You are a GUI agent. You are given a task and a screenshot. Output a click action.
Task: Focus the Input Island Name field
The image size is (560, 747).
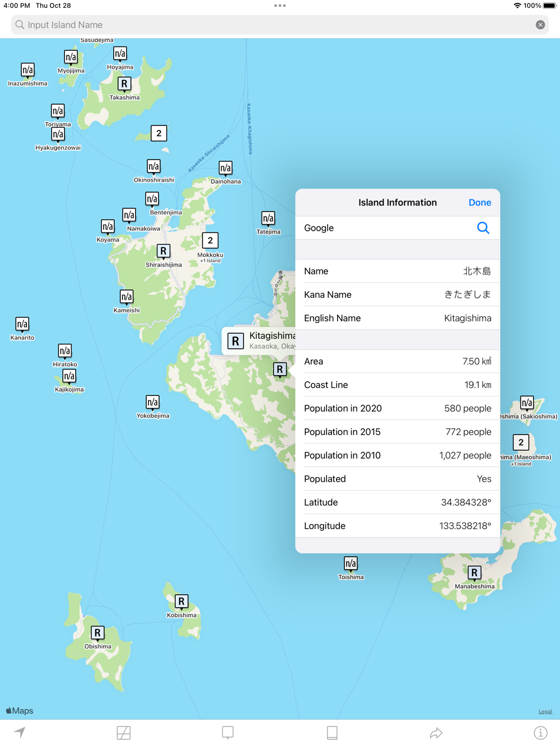click(x=280, y=25)
